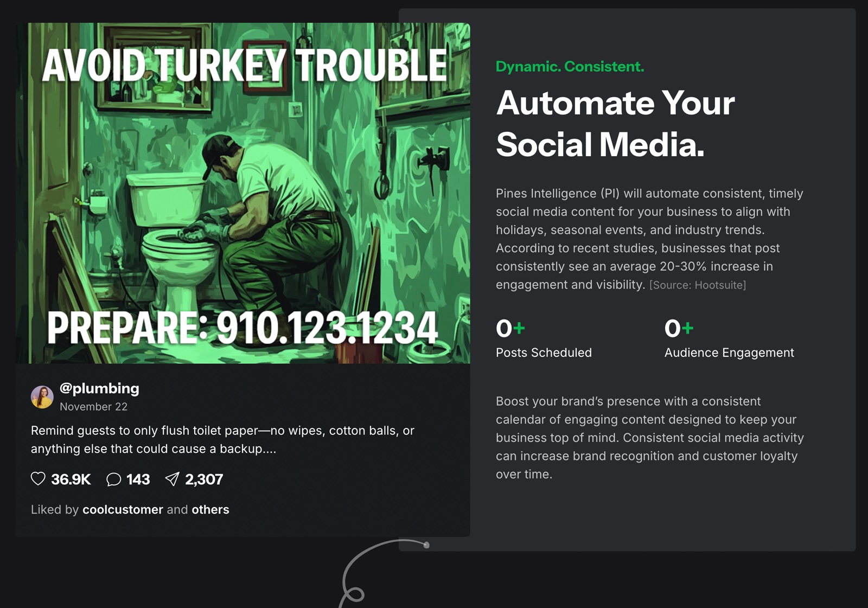Viewport: 868px width, 608px height.
Task: View others who liked the post
Action: pos(210,510)
